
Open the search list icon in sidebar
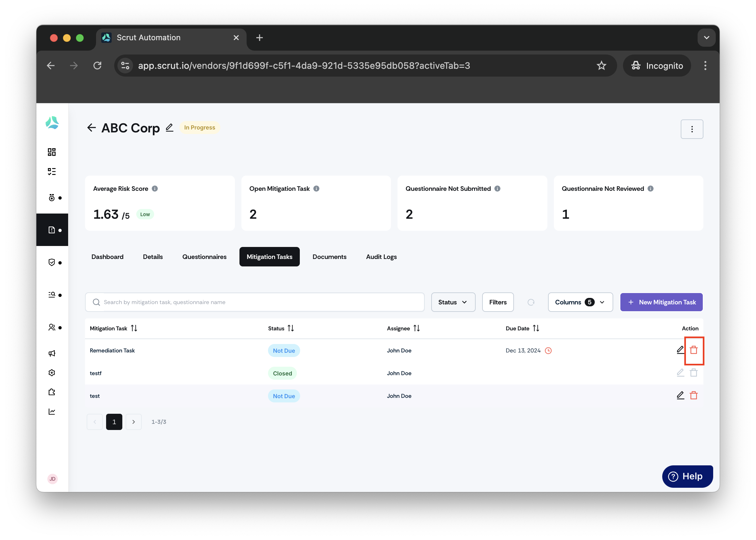click(52, 295)
